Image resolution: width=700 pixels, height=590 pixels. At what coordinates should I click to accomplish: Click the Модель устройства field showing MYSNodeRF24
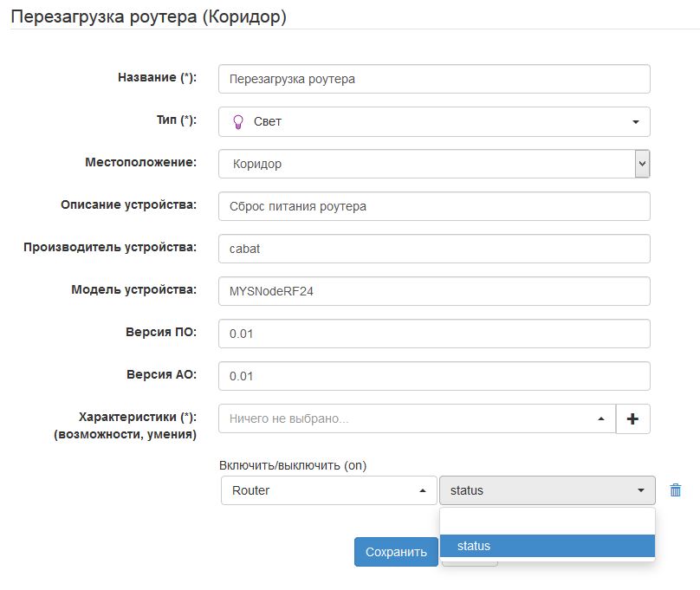[433, 290]
